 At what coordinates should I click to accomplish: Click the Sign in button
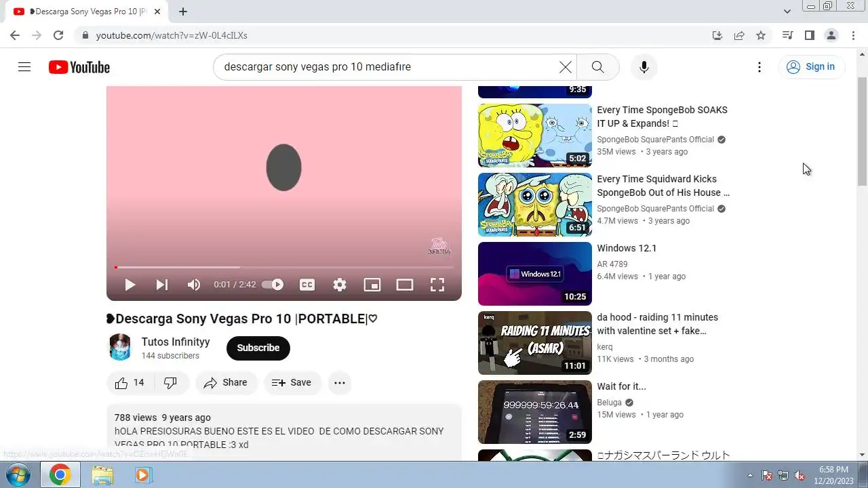coord(811,67)
